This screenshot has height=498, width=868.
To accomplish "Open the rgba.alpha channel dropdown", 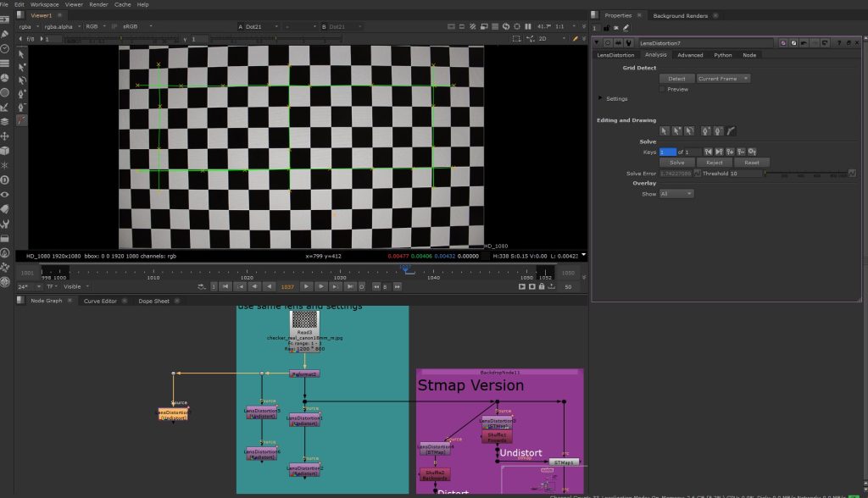I will (63, 26).
